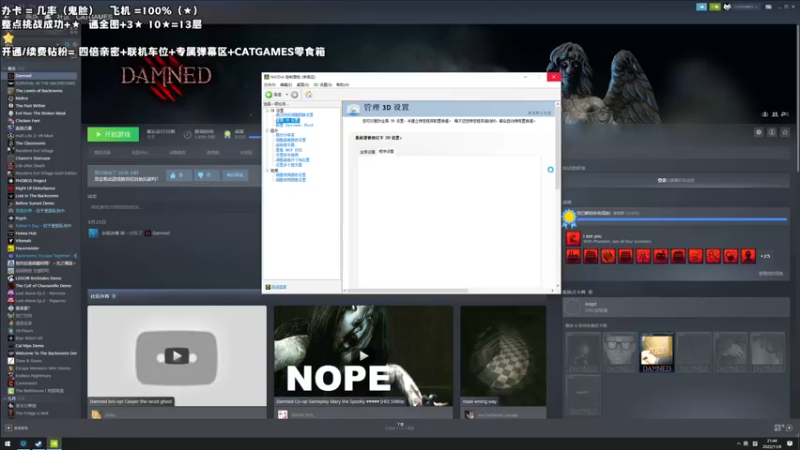Select the HDCP status tree item
This screenshot has height=450, width=800.
click(289, 150)
